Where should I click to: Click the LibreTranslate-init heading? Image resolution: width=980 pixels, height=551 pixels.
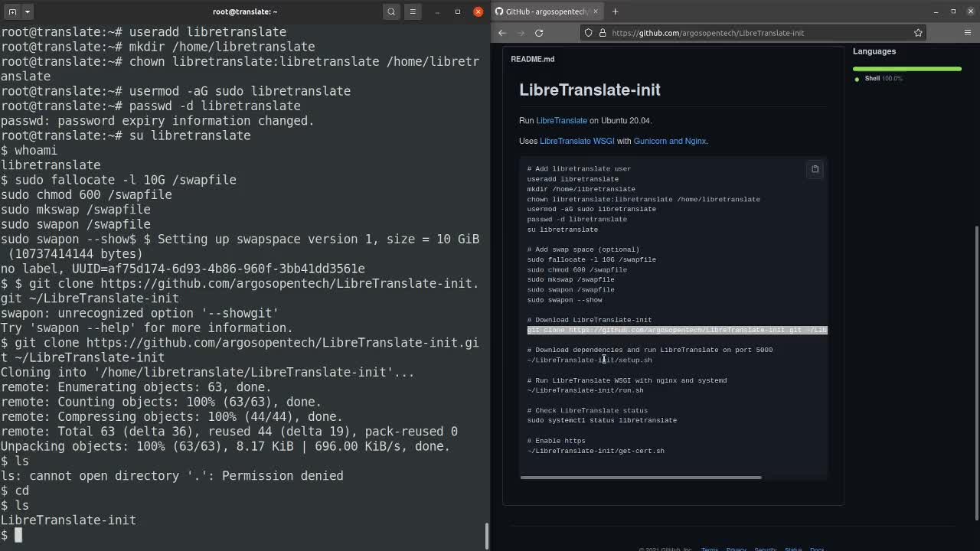click(590, 90)
